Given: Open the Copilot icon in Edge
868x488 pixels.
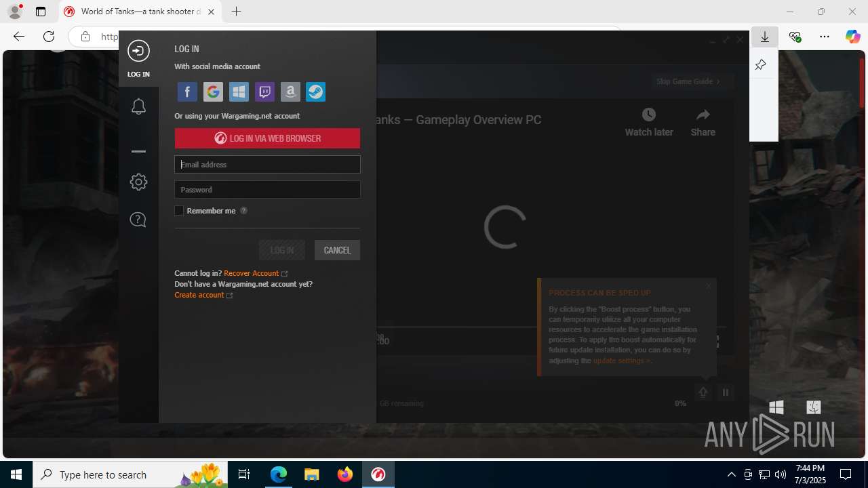Looking at the screenshot, I should pos(853,37).
